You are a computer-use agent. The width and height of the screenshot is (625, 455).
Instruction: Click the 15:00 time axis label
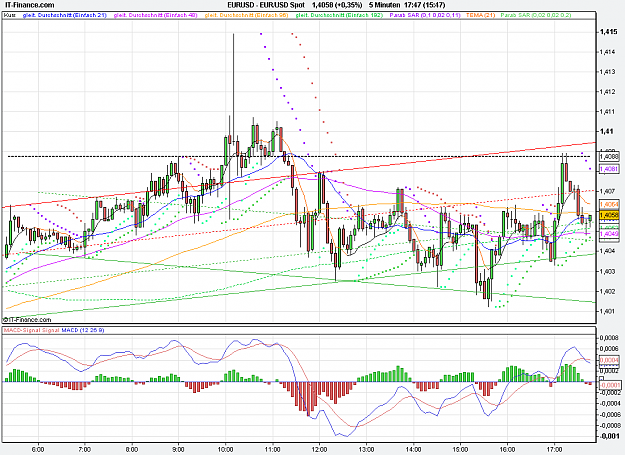click(460, 449)
